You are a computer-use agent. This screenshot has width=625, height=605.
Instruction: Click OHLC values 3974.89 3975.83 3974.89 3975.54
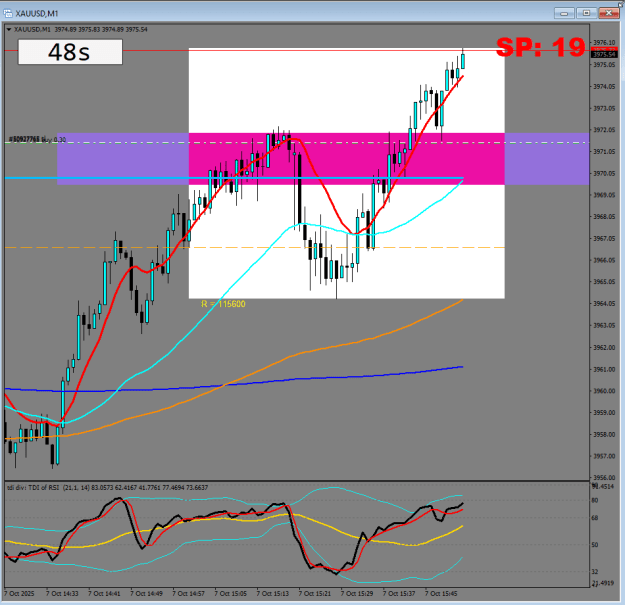tap(101, 29)
